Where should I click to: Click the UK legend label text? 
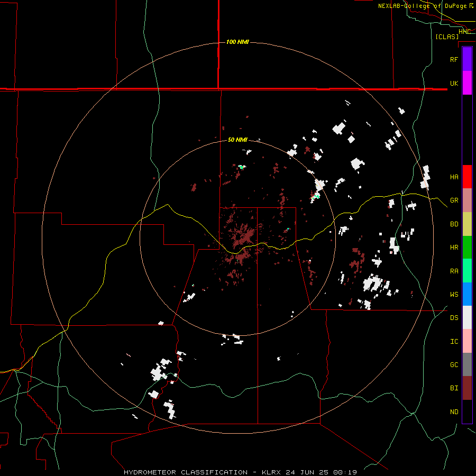click(454, 83)
